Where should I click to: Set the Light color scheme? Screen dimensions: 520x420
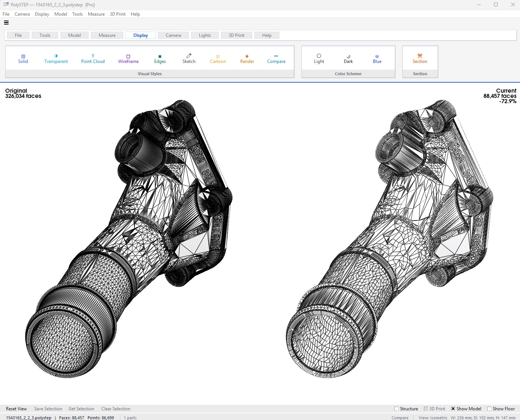[319, 58]
